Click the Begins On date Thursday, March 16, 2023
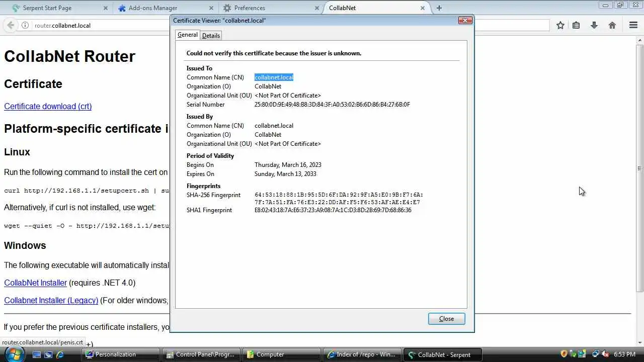644x362 pixels. tap(288, 165)
